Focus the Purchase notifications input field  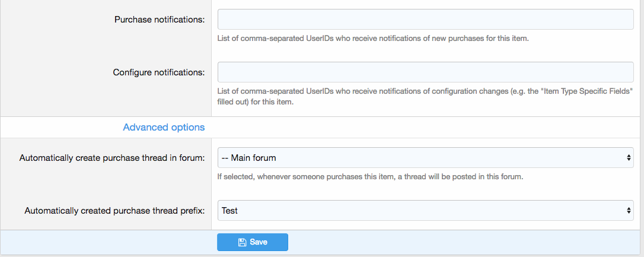pyautogui.click(x=425, y=20)
